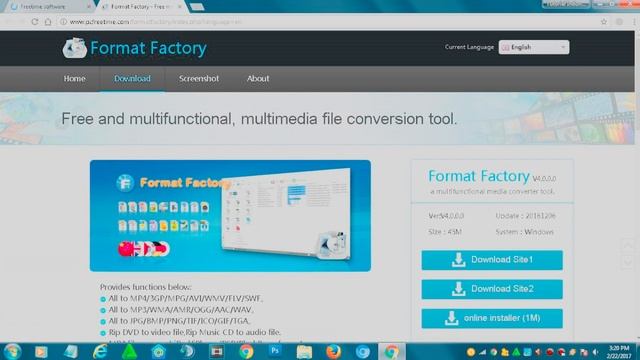Click the 'Provides functions below:' text
The height and width of the screenshot is (360, 640).
point(146,287)
